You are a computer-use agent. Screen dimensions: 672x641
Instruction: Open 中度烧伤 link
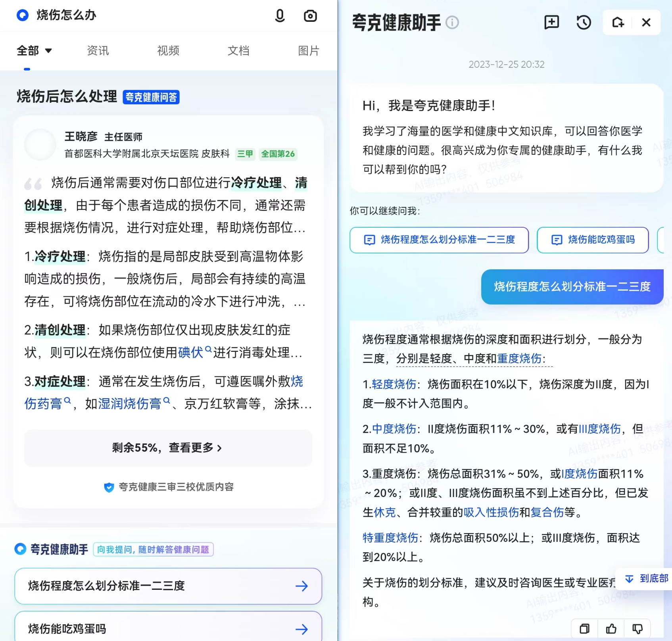click(x=394, y=429)
